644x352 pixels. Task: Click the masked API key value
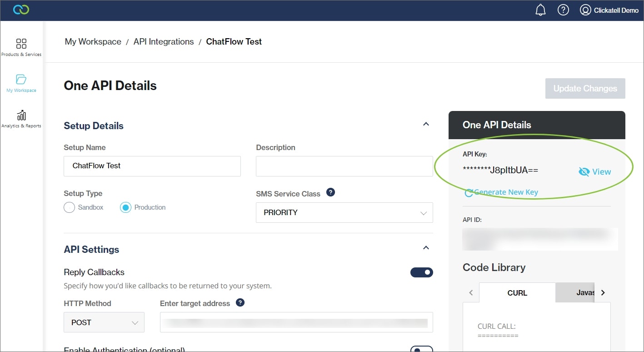point(500,170)
